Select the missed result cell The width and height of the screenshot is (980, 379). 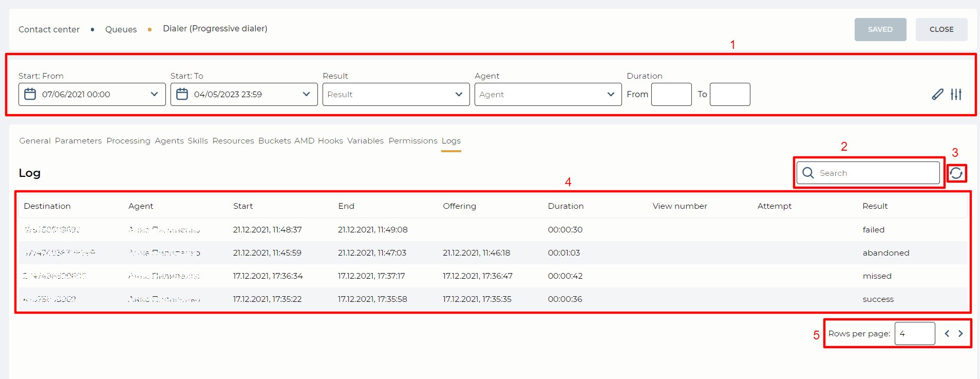pyautogui.click(x=877, y=276)
